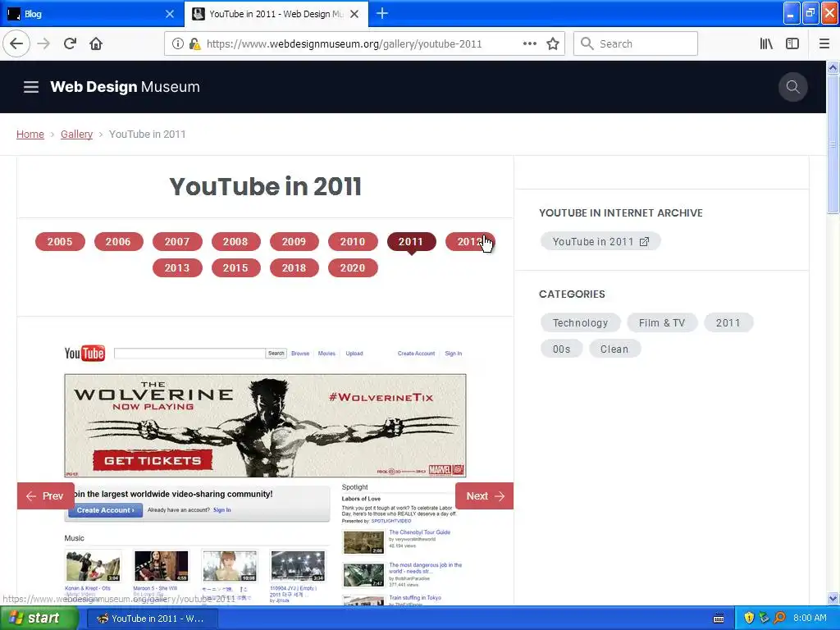Open the Web Design Museum hamburger menu
The image size is (840, 630).
(x=31, y=87)
